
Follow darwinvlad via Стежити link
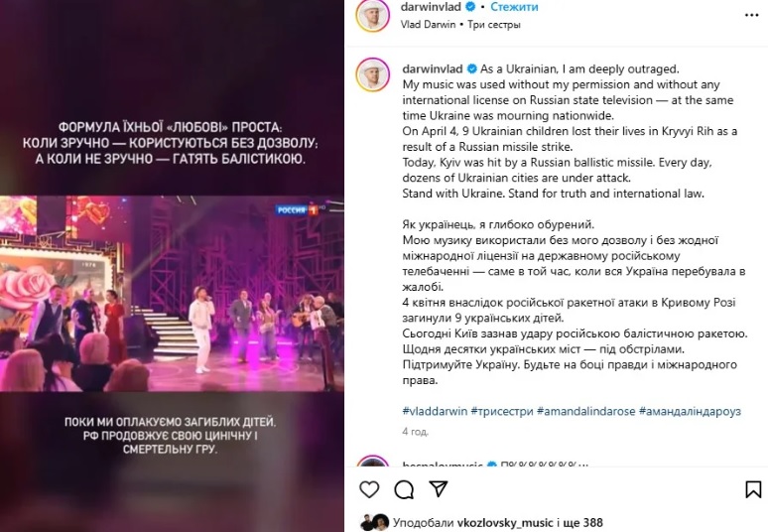point(514,7)
